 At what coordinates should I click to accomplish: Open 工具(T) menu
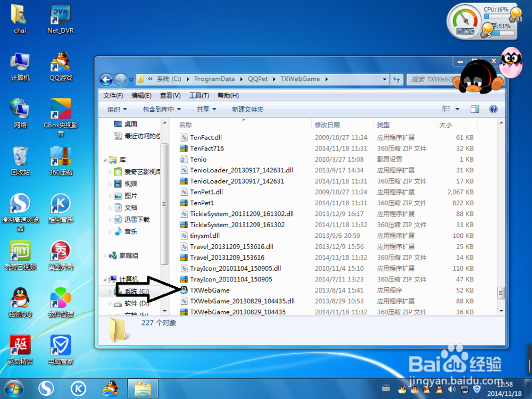[x=199, y=96]
